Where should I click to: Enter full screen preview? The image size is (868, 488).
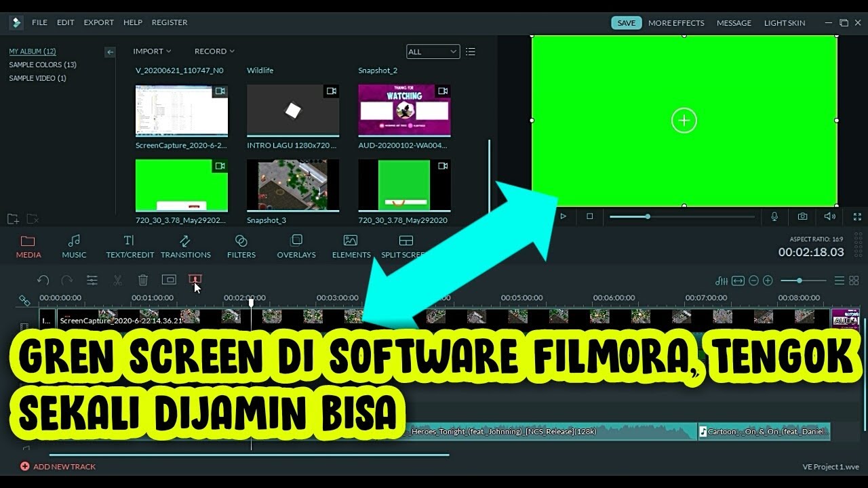tap(857, 216)
